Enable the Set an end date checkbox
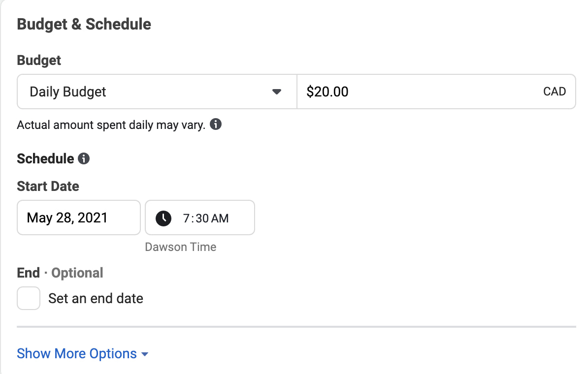588x374 pixels. [x=28, y=298]
